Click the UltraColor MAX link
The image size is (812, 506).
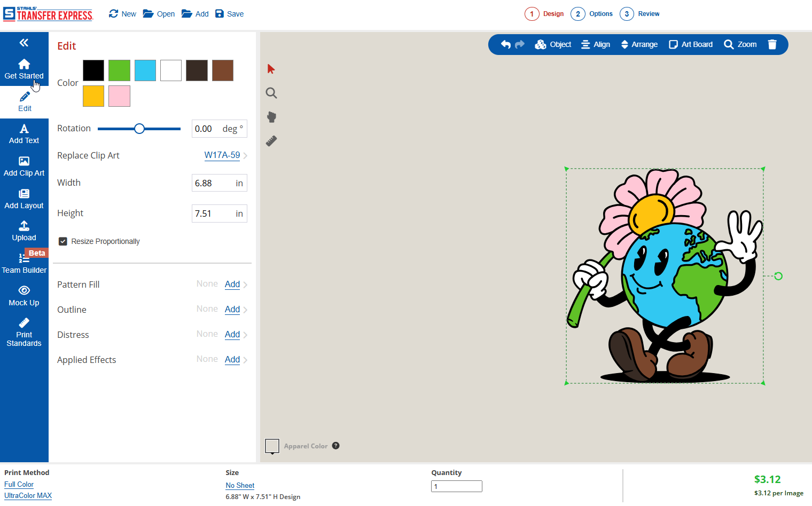tap(28, 495)
